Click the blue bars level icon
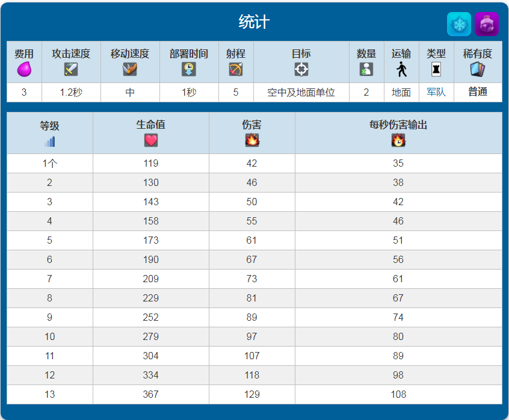This screenshot has height=420, width=509. click(x=50, y=141)
